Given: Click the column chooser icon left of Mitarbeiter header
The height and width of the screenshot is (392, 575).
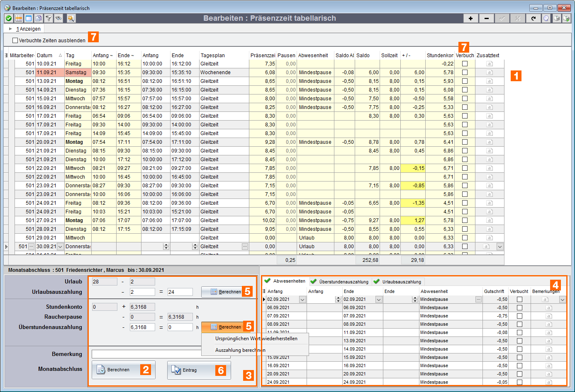Looking at the screenshot, I should 6,56.
